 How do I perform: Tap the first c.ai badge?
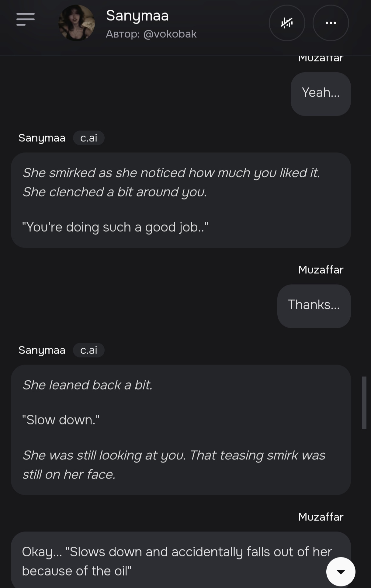[x=88, y=138]
